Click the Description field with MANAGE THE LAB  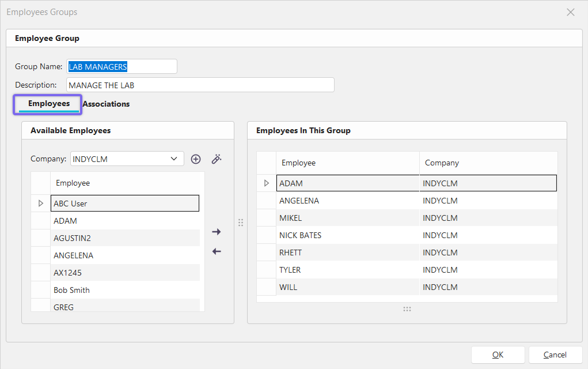tap(200, 85)
